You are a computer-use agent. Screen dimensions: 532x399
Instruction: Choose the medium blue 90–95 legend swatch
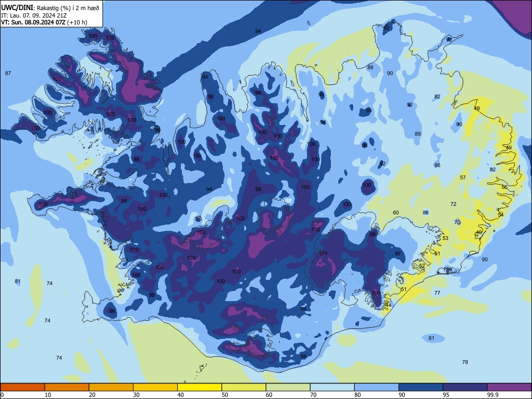pos(421,387)
